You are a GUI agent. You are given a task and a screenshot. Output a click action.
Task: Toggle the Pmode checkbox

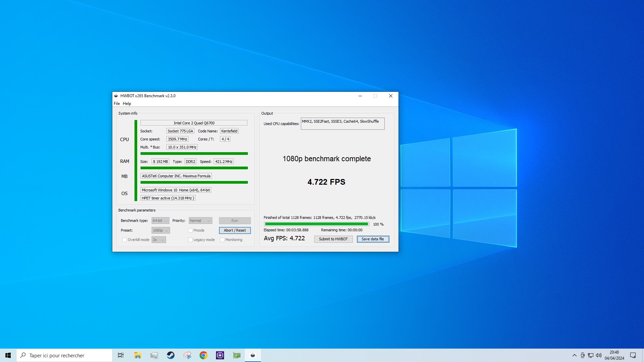pos(190,231)
